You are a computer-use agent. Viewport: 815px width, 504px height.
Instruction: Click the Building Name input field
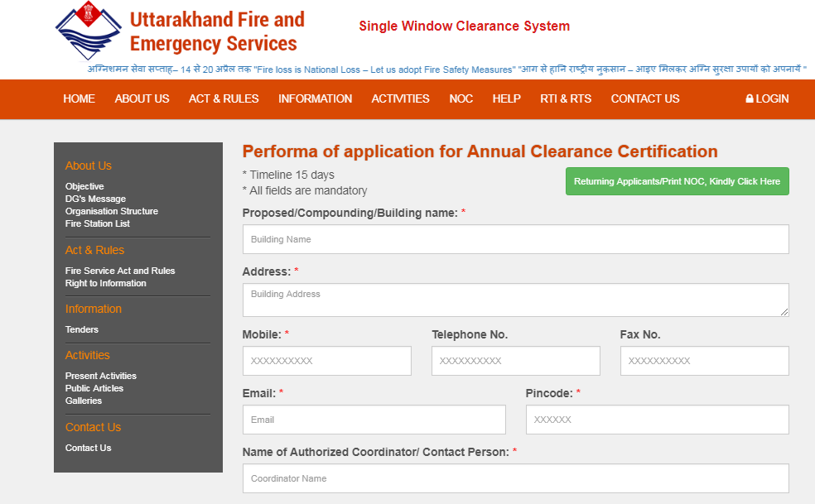pyautogui.click(x=515, y=239)
